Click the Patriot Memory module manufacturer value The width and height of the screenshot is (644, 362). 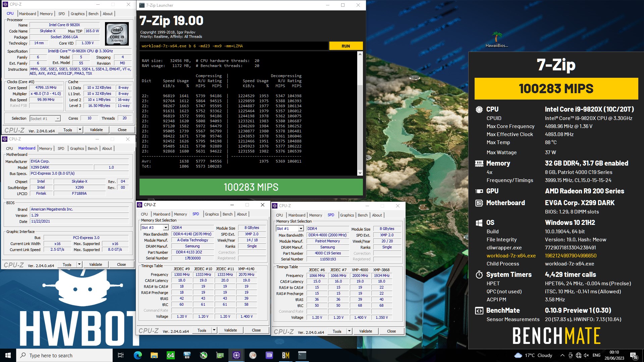click(327, 241)
